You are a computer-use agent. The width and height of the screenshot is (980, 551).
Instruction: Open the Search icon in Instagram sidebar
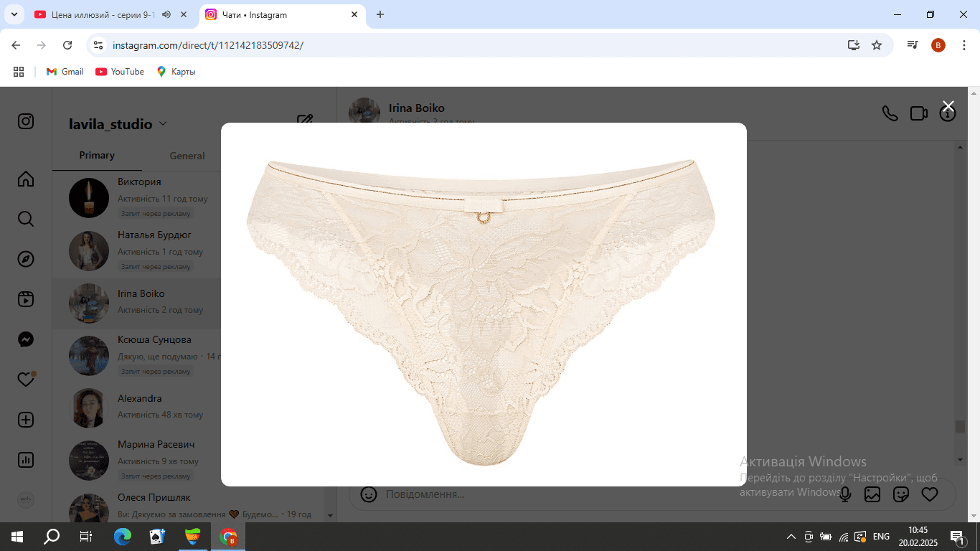(x=26, y=219)
